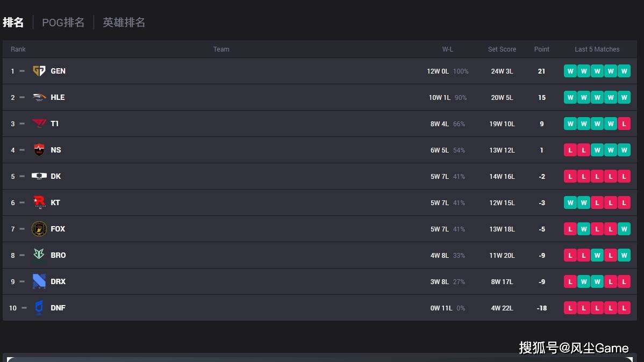Click T1's 66% win rate

click(459, 124)
